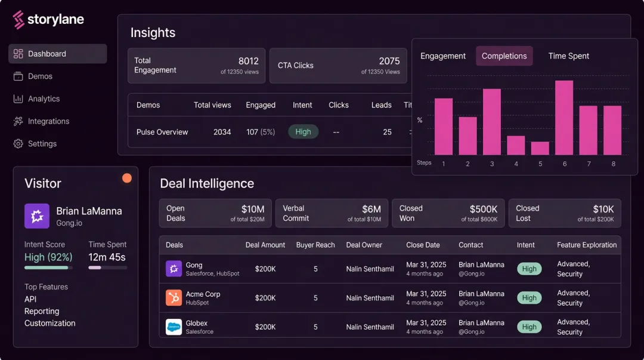644x360 pixels.
Task: Click the Globex deal name
Action: (x=196, y=323)
